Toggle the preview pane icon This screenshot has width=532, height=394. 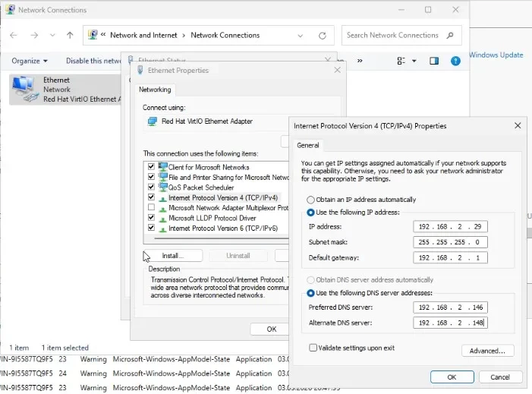434,61
